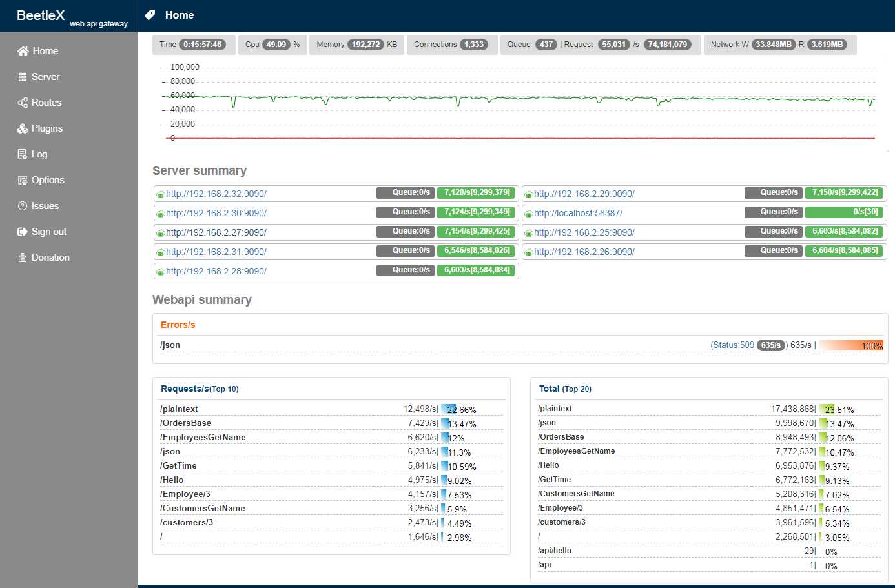The width and height of the screenshot is (895, 588).
Task: Click the tag icon beside Home title
Action: (150, 15)
